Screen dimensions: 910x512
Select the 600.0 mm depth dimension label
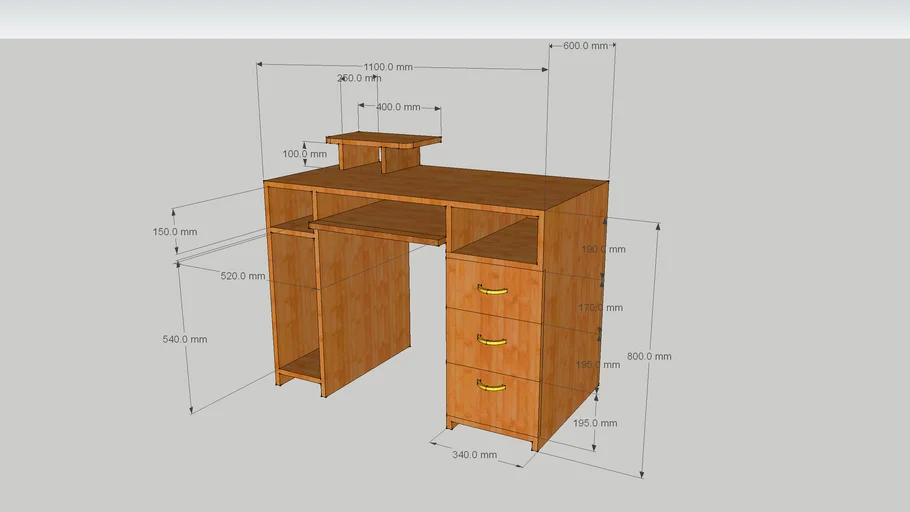click(x=585, y=46)
